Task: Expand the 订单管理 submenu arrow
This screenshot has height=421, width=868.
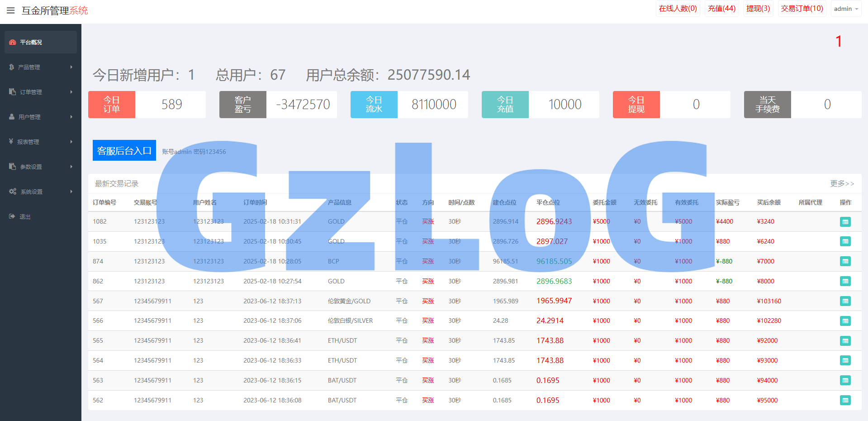Action: (71, 92)
